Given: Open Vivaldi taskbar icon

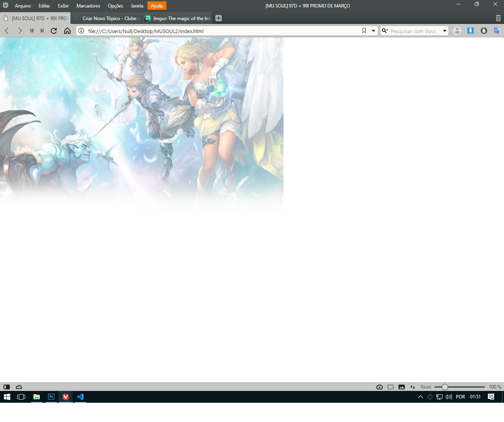Looking at the screenshot, I should pyautogui.click(x=66, y=397).
